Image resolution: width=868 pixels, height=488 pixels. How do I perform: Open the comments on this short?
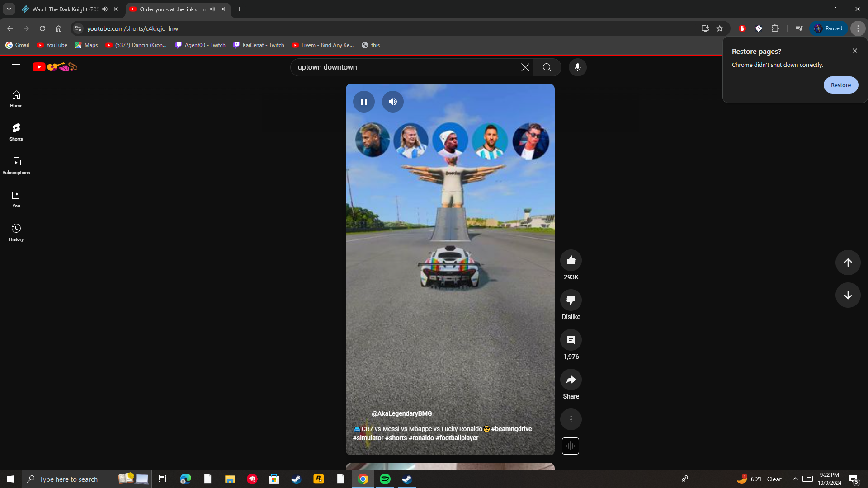[x=571, y=340]
